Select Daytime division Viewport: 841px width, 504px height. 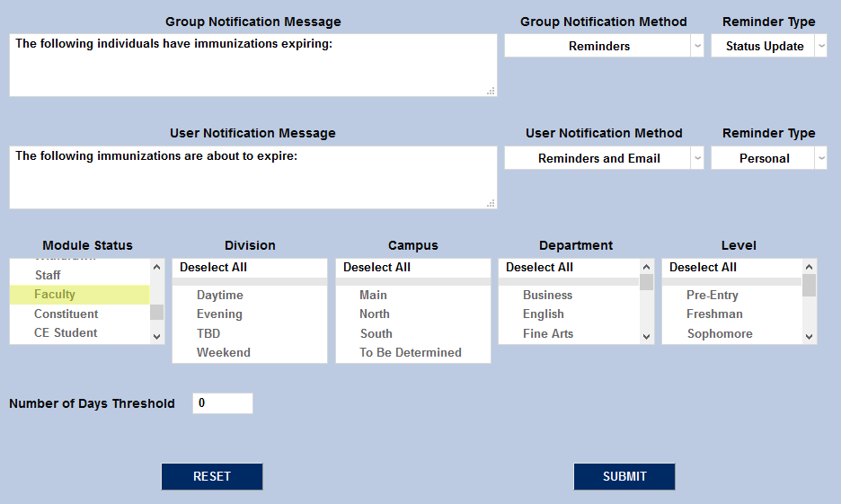(x=250, y=295)
